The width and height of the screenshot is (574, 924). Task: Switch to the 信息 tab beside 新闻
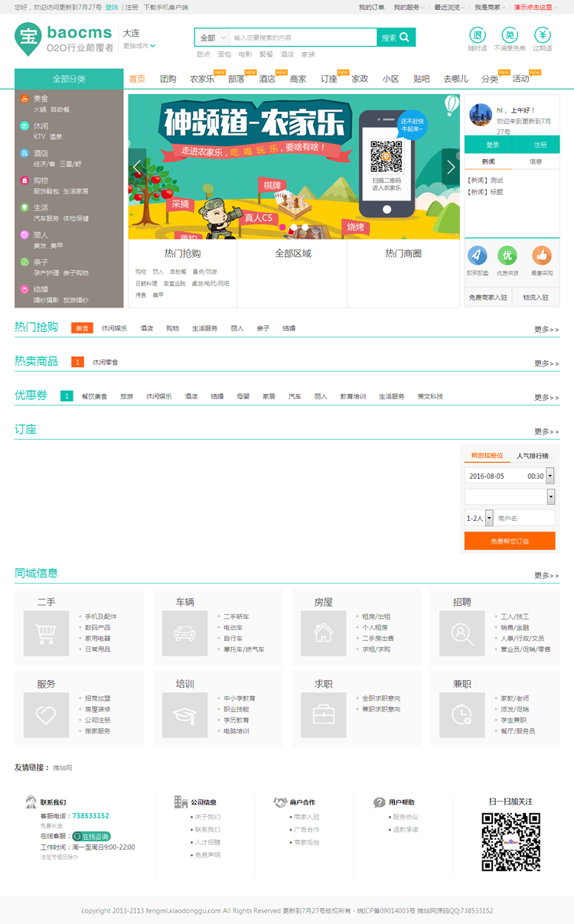click(536, 161)
